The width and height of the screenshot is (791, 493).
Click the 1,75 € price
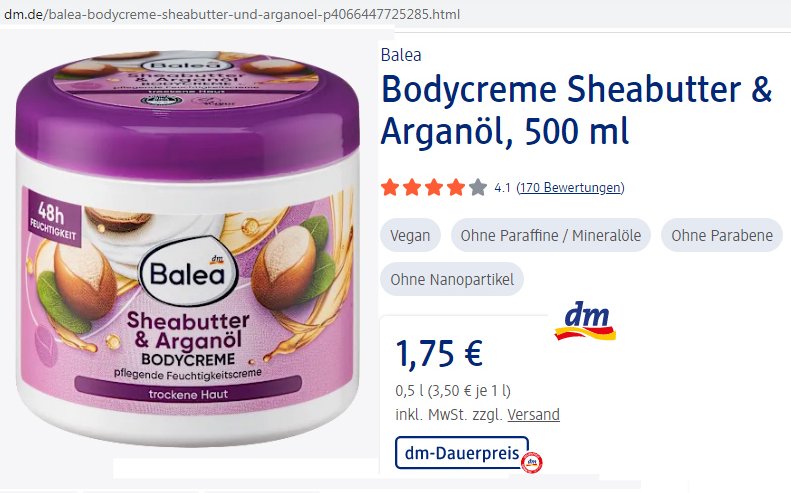coord(439,353)
